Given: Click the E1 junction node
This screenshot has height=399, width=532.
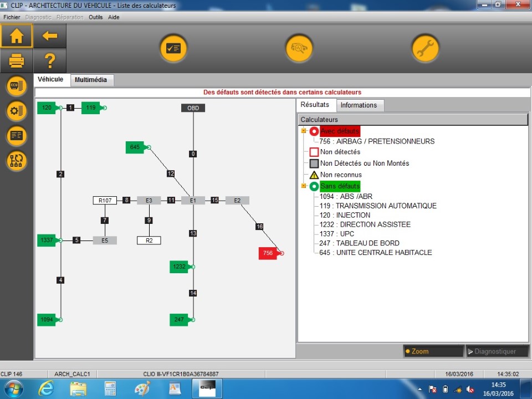Looking at the screenshot, I should point(193,201).
